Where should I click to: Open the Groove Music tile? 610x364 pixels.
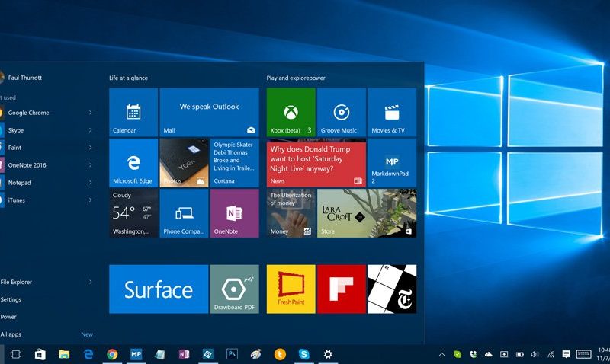[342, 112]
